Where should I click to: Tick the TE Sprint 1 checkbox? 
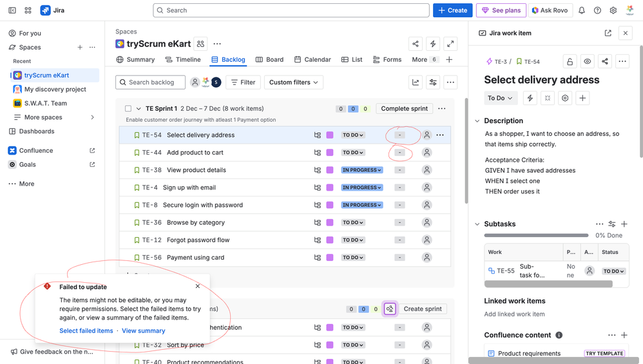point(128,109)
